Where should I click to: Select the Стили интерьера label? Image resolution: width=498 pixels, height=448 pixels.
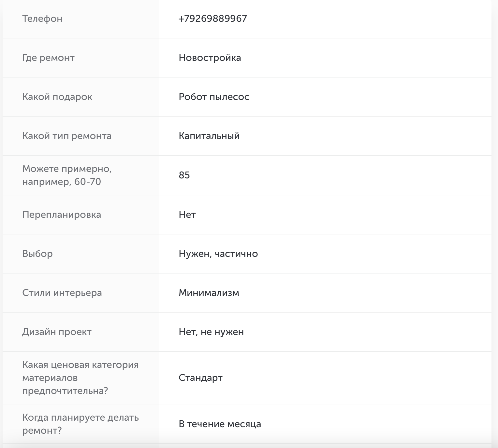pos(62,293)
